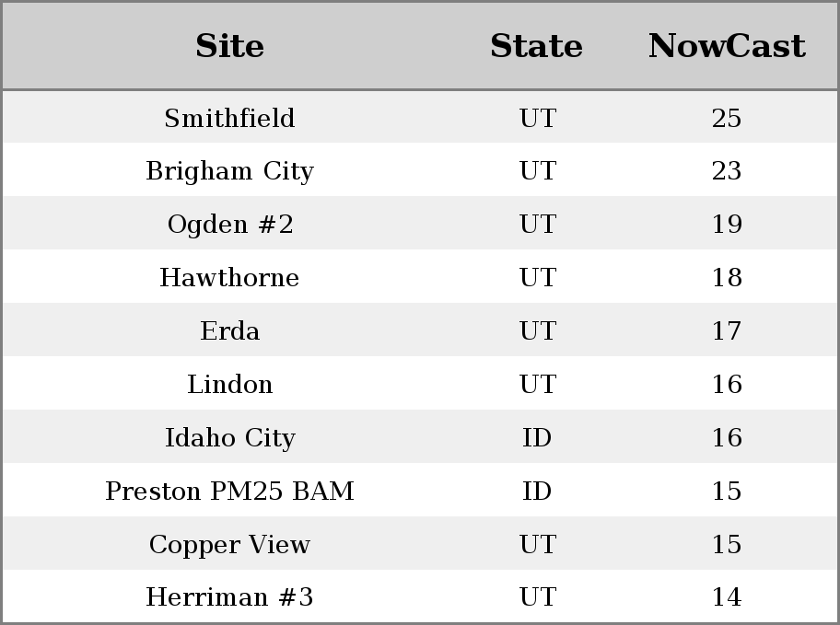Sort by the State column header

[536, 46]
